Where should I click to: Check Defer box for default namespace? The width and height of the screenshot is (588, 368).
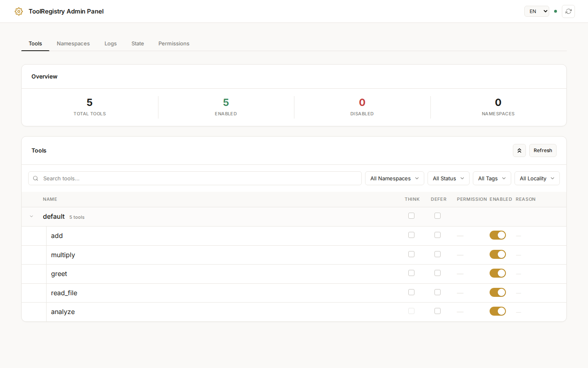click(437, 216)
